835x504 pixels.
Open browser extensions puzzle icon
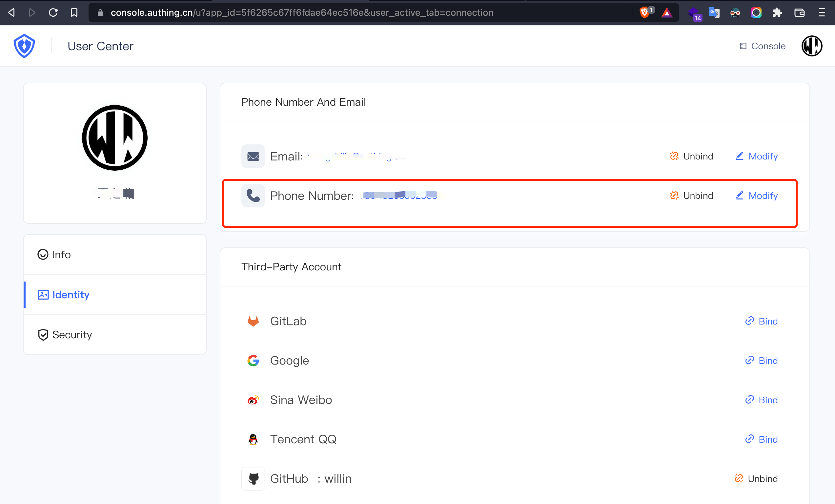coord(777,12)
